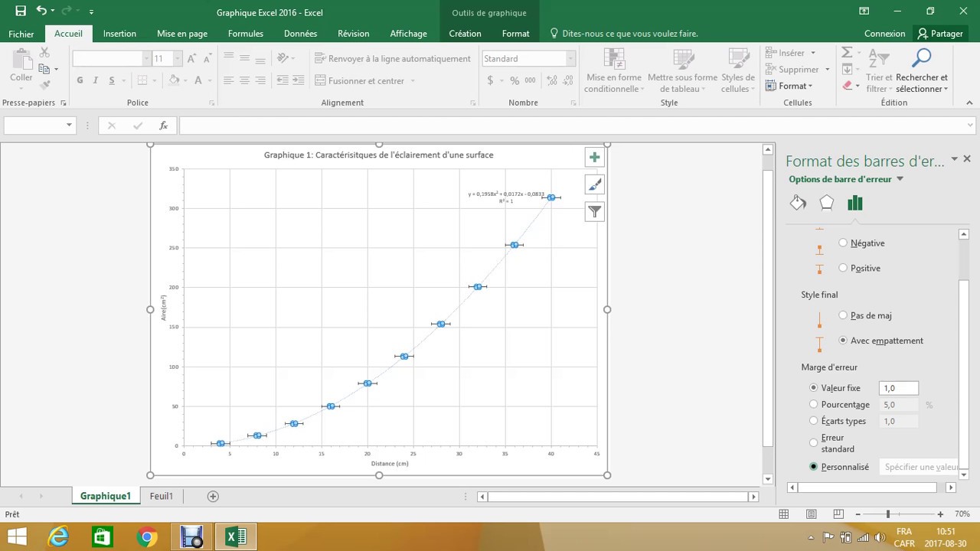
Task: Open the Formules ribbon tab
Action: click(246, 34)
